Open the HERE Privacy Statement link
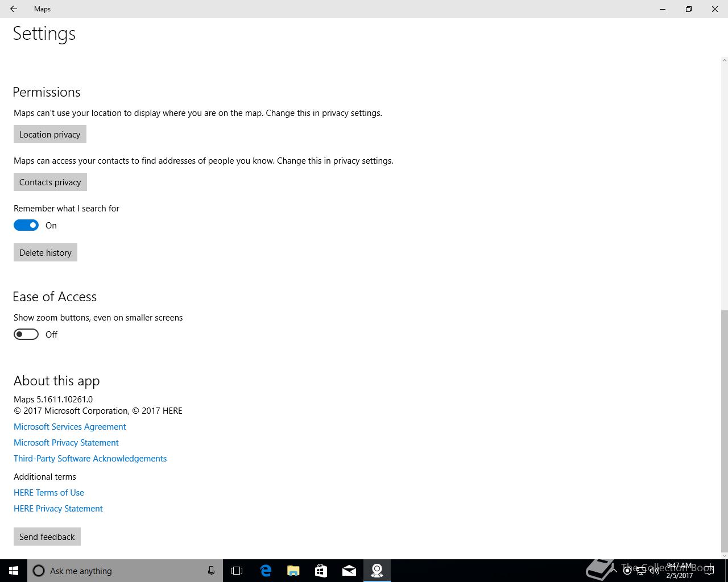The width and height of the screenshot is (728, 582). [58, 509]
